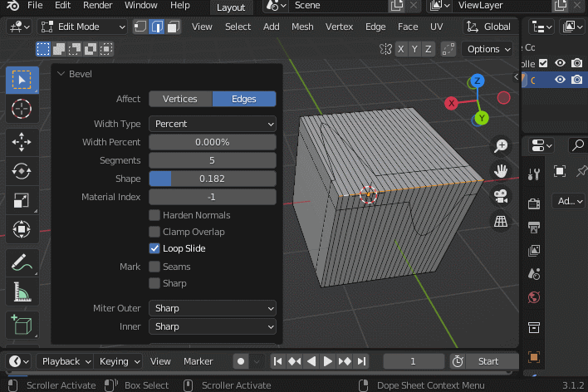
Task: Open the Miter Outer dropdown
Action: click(x=213, y=308)
